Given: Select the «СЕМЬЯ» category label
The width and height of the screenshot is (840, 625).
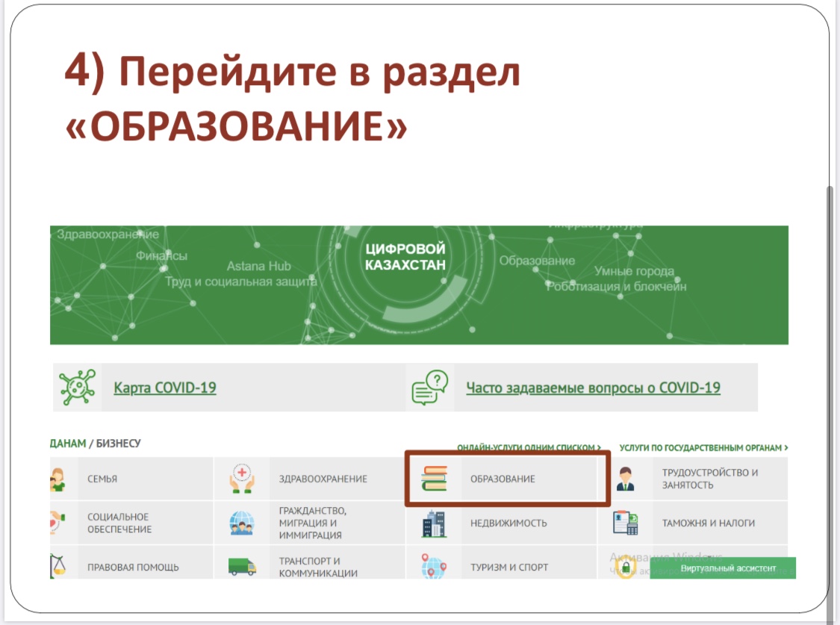Looking at the screenshot, I should tap(102, 479).
